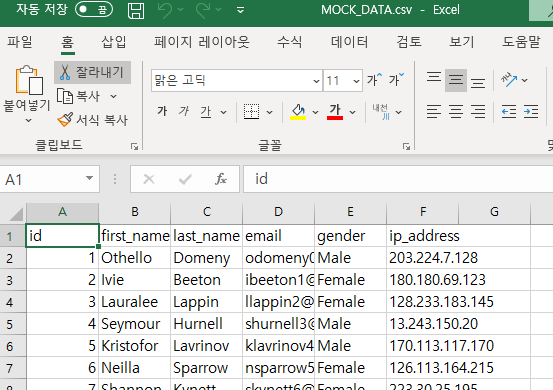Click the cell borders icon
The height and width of the screenshot is (390, 553).
(x=251, y=112)
